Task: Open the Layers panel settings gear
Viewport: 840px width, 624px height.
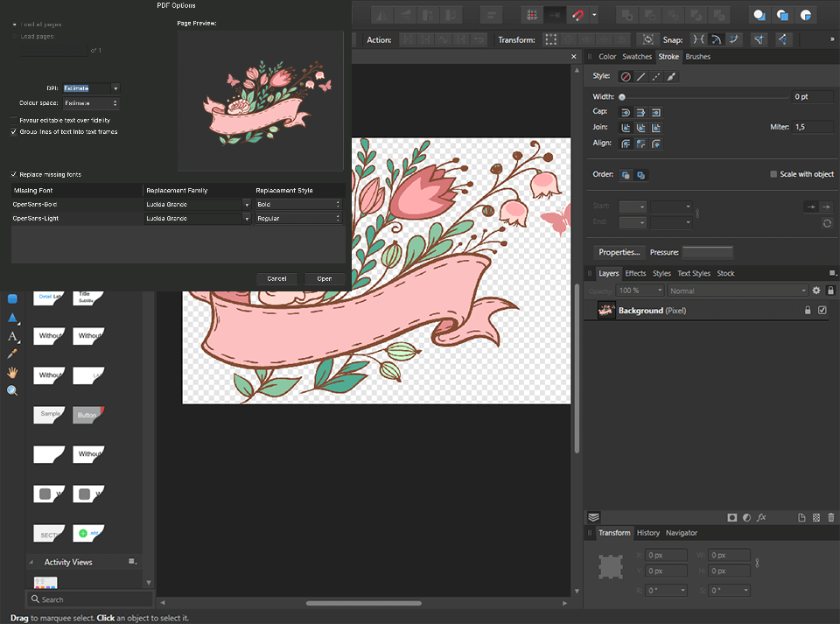Action: point(815,290)
